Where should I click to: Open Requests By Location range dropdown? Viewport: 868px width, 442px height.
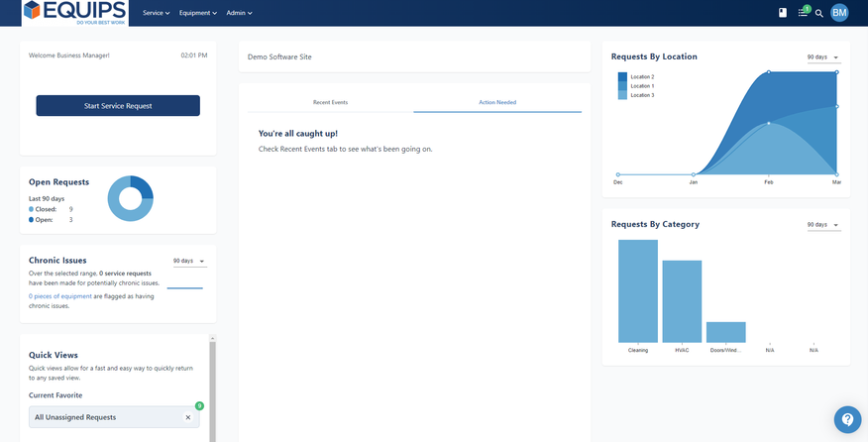(x=822, y=57)
